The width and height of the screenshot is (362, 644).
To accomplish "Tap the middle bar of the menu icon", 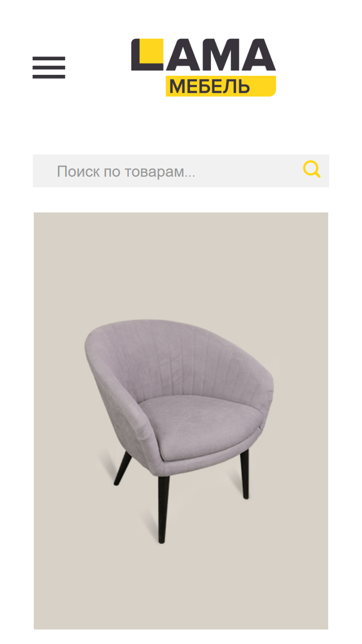I will (49, 68).
